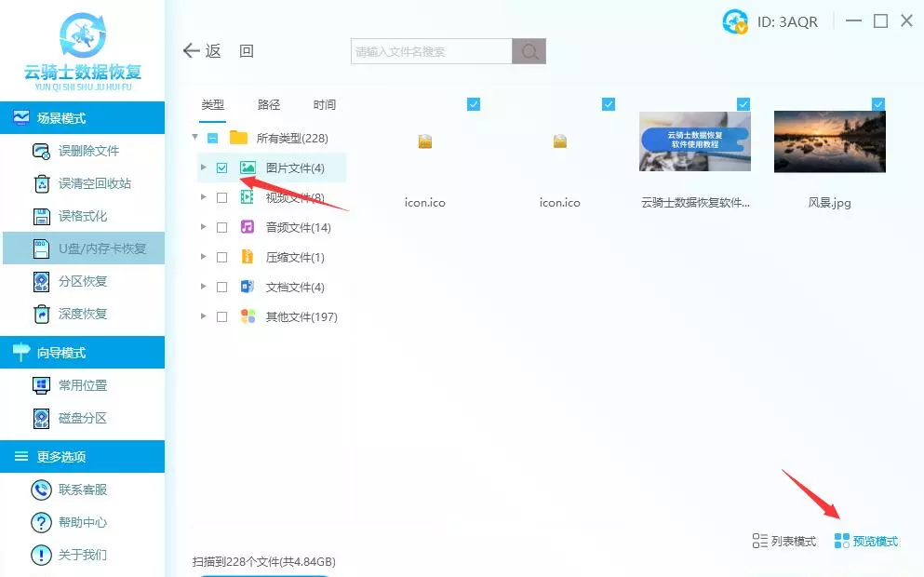Select the second icon.ico file
The height and width of the screenshot is (577, 924).
tap(560, 141)
